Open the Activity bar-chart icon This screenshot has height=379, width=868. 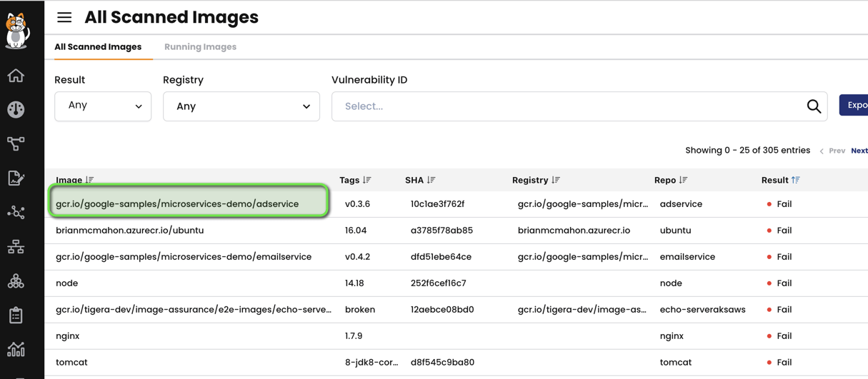point(16,349)
